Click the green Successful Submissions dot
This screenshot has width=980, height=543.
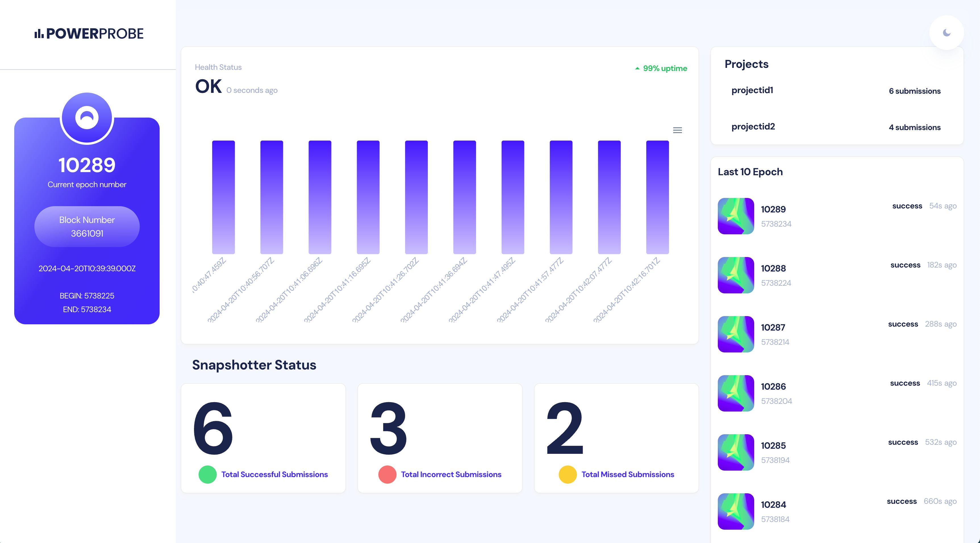click(x=207, y=475)
